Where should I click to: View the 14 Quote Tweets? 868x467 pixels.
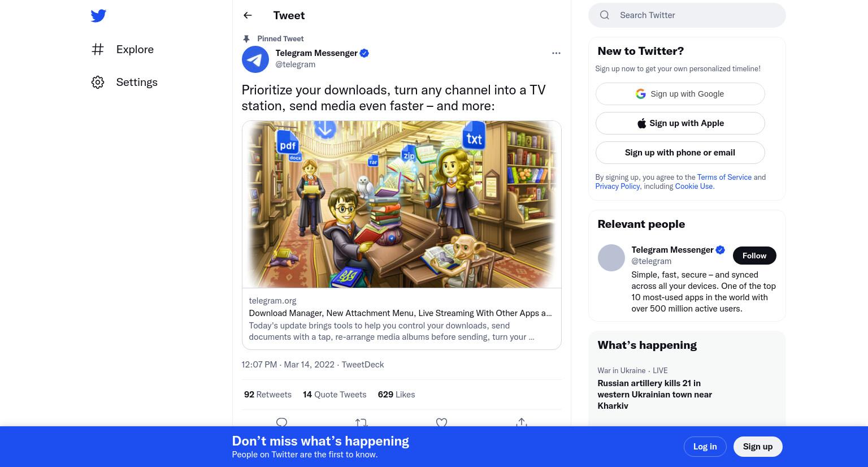pos(335,395)
